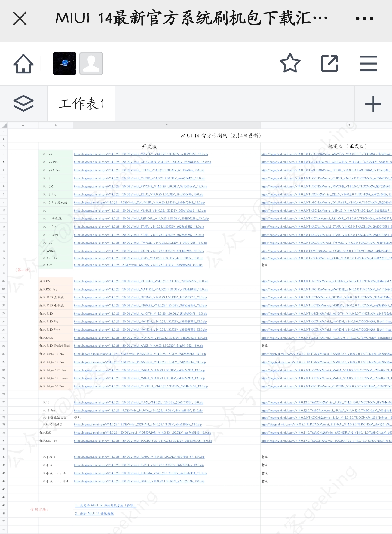Open the 小米 12S MAYFLY DEV download link
Viewport: 392px width, 534px height.
coord(141,154)
